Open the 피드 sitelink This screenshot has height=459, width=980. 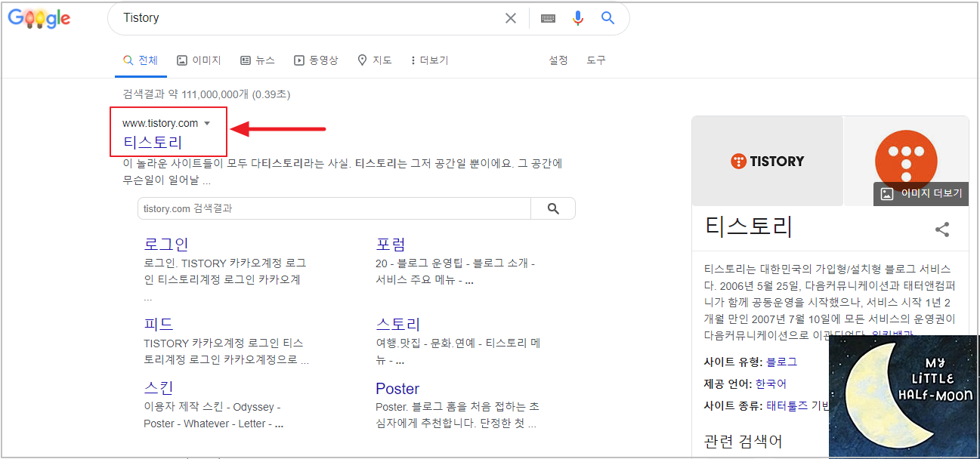pos(159,324)
